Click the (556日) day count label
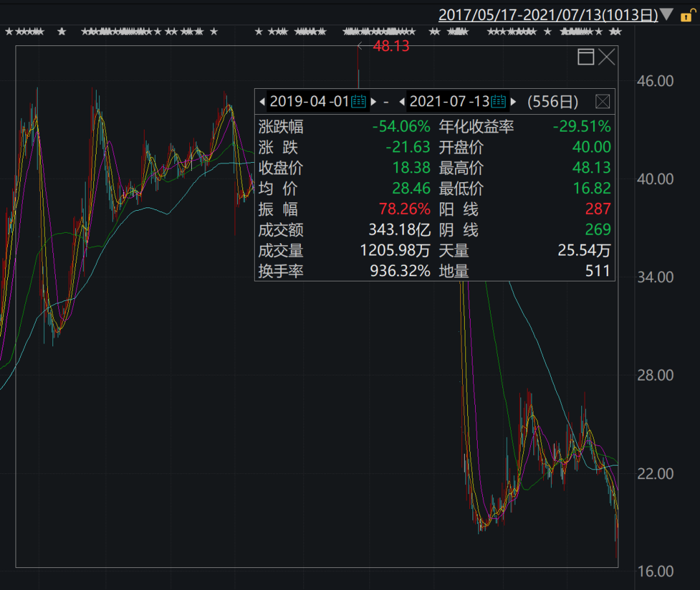The image size is (700, 590). point(553,101)
